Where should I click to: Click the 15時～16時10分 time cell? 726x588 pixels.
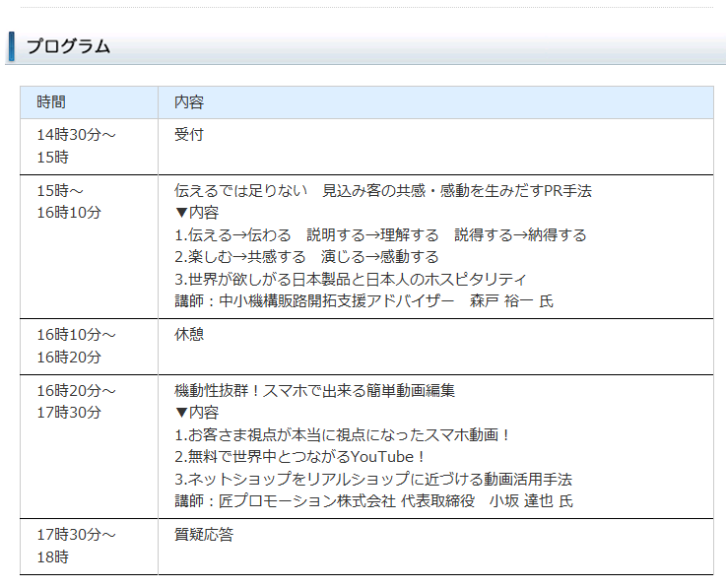pyautogui.click(x=89, y=246)
